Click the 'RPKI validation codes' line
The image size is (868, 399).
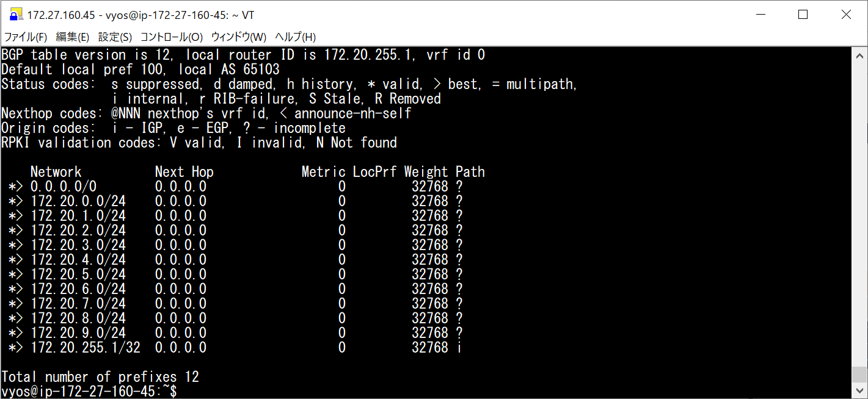pyautogui.click(x=199, y=143)
